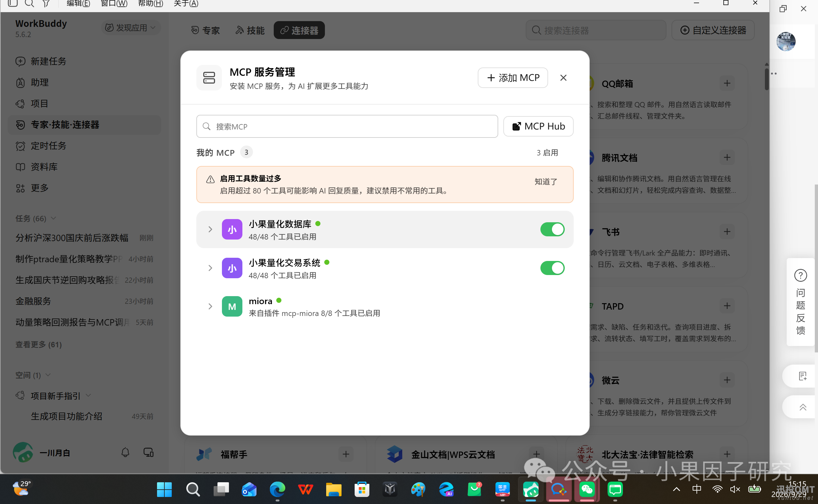Click the profile picture at top right
The image size is (818, 504).
click(x=786, y=41)
